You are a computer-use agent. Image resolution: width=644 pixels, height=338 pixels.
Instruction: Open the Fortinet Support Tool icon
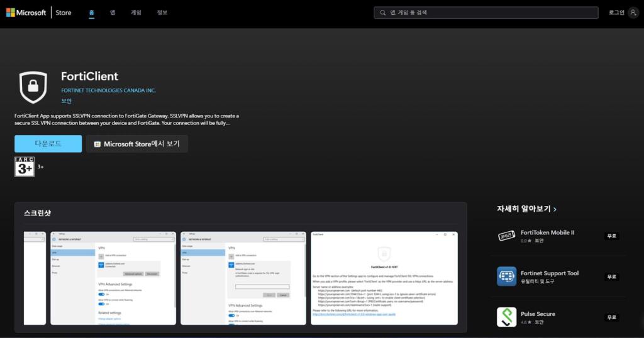click(x=506, y=276)
